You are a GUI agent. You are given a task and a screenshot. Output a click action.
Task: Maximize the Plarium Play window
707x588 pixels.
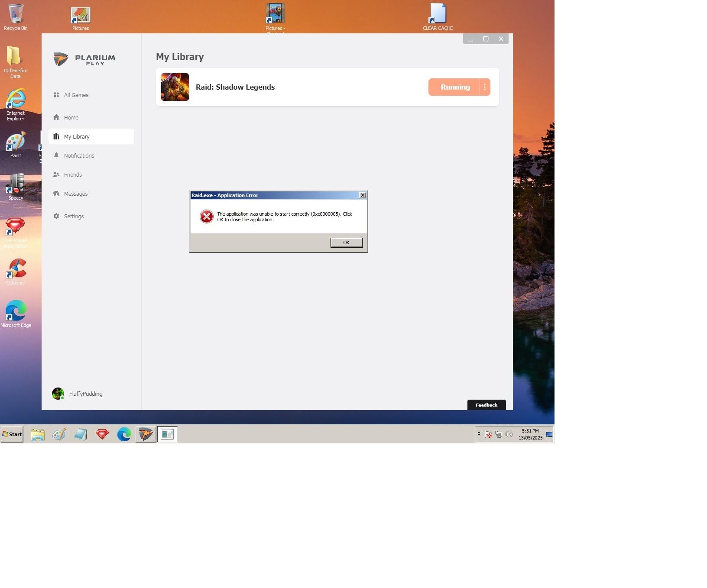click(486, 39)
